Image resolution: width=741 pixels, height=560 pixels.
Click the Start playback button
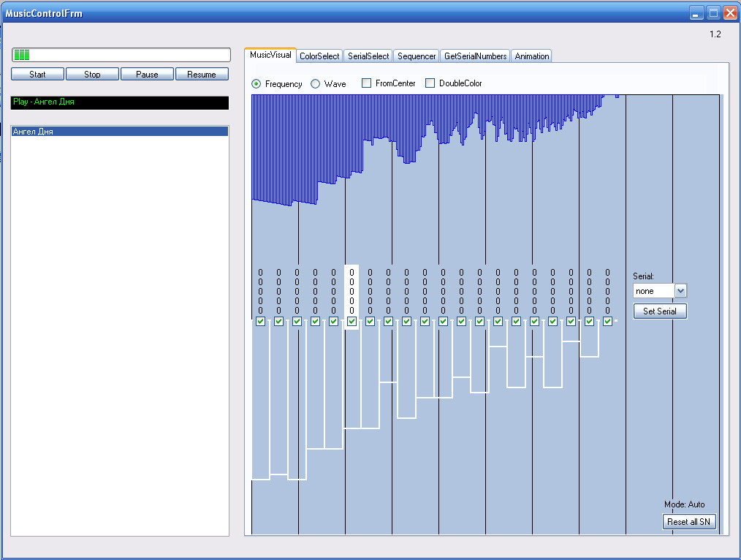click(37, 75)
